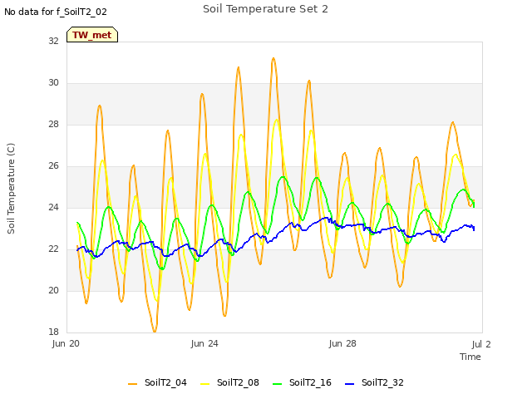Click the 24 y-axis tick label

point(53,207)
